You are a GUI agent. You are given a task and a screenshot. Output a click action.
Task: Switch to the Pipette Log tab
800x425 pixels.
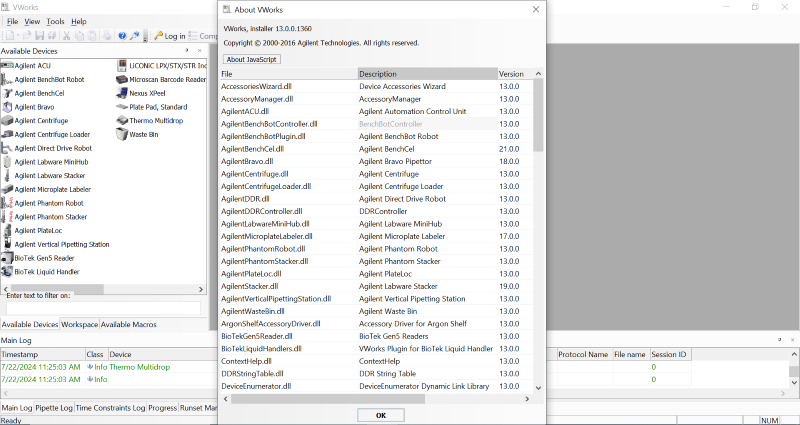pyautogui.click(x=54, y=408)
